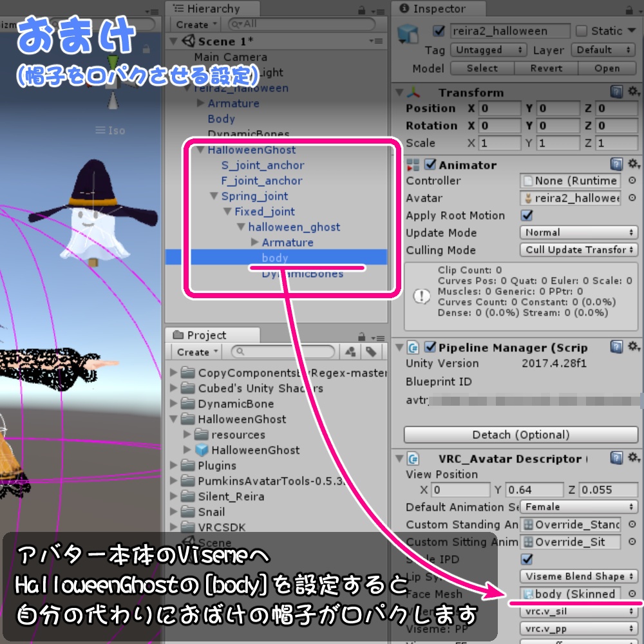Open the Static options arrow
The width and height of the screenshot is (644, 644).
point(632,30)
